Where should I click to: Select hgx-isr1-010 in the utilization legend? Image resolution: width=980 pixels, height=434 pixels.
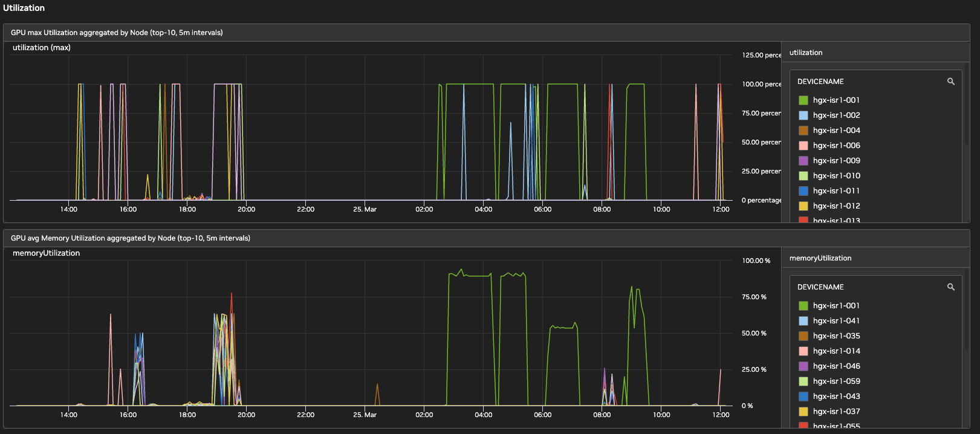(x=836, y=176)
